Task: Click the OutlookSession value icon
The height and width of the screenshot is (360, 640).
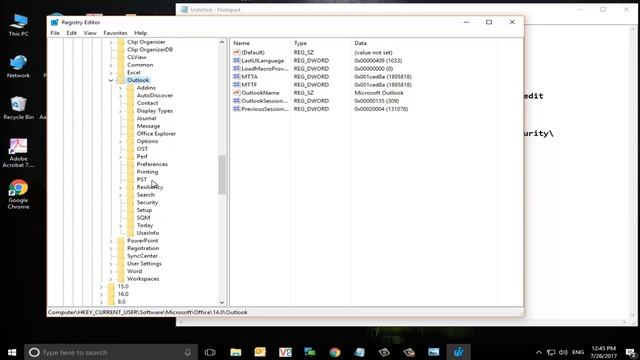Action: click(x=236, y=101)
